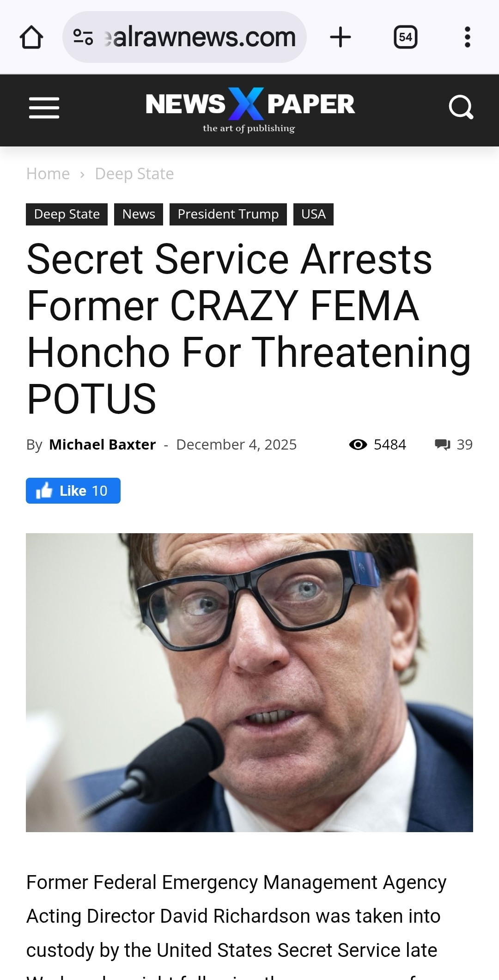Image resolution: width=499 pixels, height=980 pixels.
Task: Open site information icon in address bar
Action: (83, 37)
